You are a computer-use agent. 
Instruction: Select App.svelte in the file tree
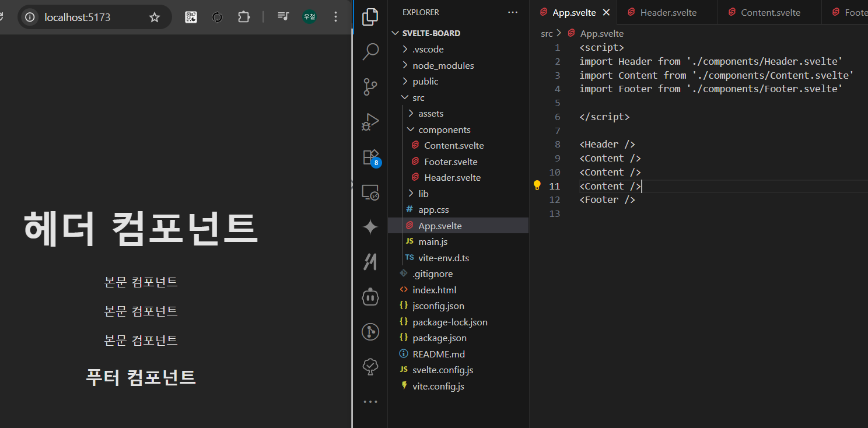click(458, 226)
